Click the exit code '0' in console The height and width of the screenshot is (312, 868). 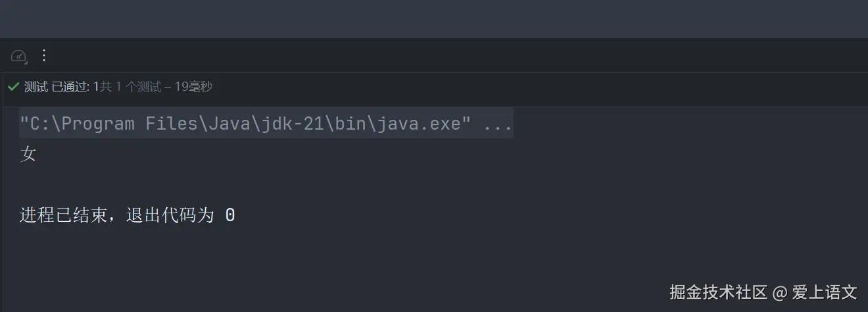[x=230, y=215]
